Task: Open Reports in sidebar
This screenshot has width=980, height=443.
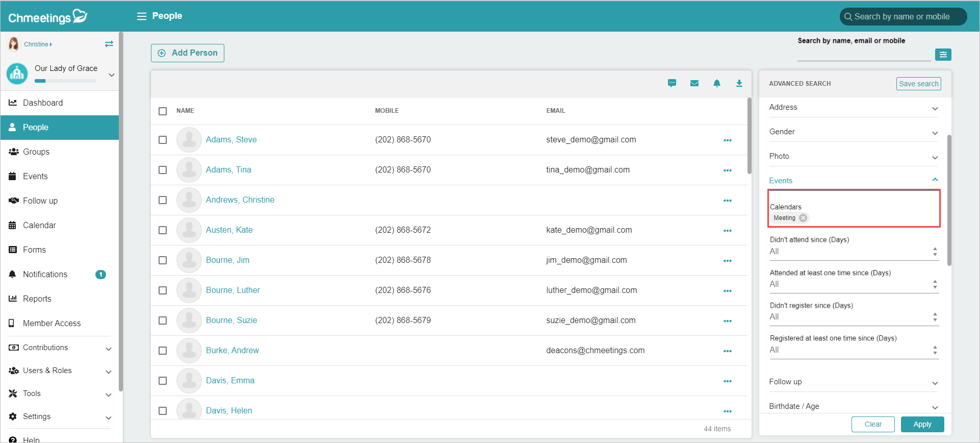Action: click(60, 299)
